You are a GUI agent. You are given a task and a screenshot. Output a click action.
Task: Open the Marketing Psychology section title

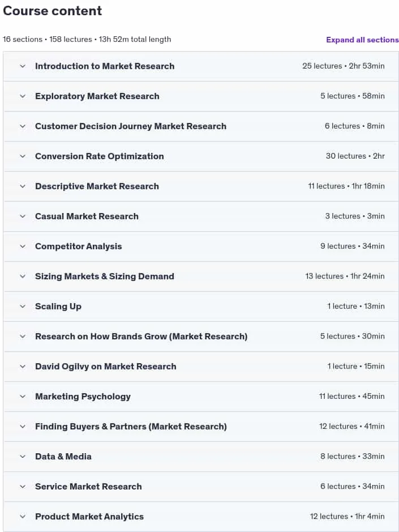click(x=83, y=396)
